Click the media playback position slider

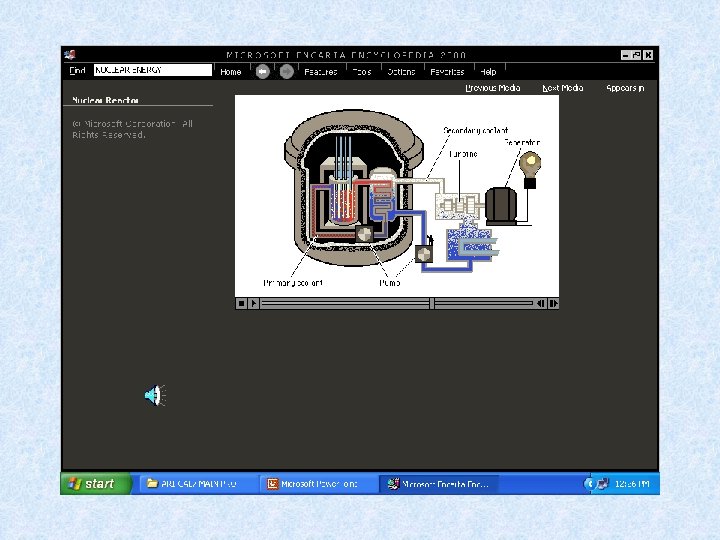[x=431, y=303]
